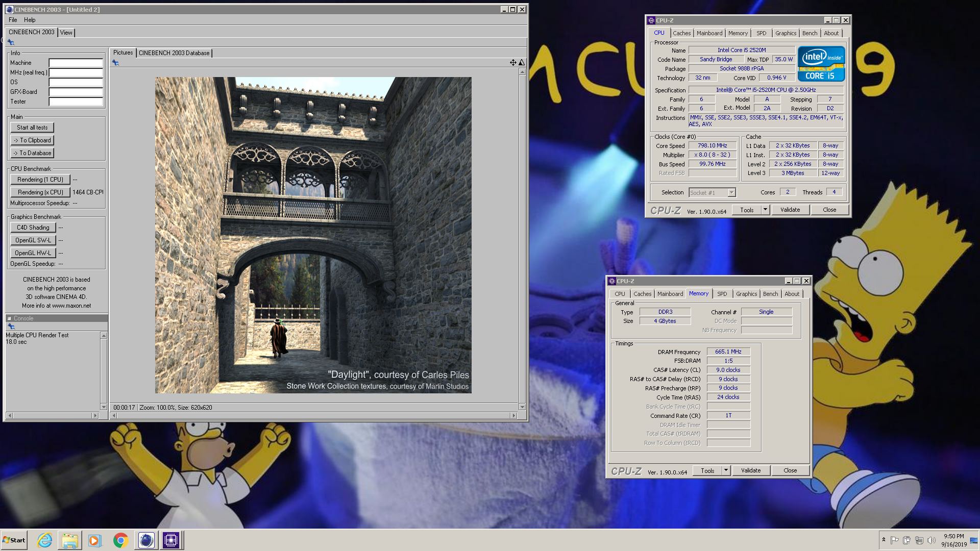Click the console vertical scrollbar up arrow

click(x=104, y=336)
